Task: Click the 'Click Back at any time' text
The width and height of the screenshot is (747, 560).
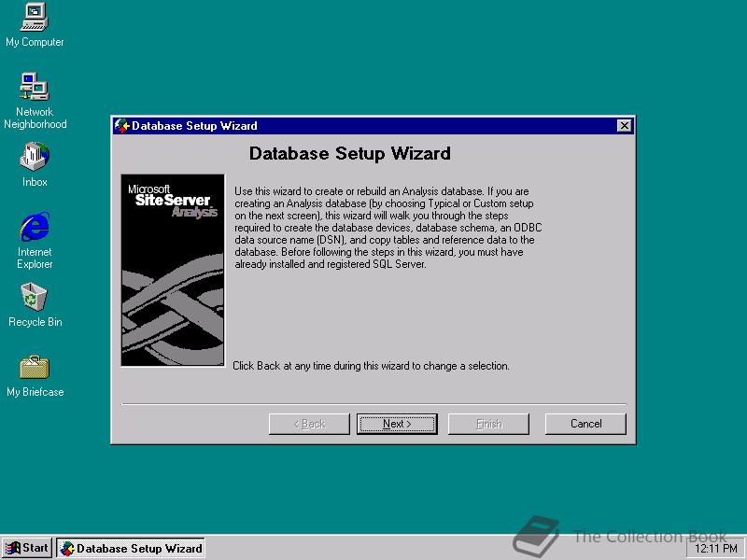Action: pyautogui.click(x=371, y=366)
